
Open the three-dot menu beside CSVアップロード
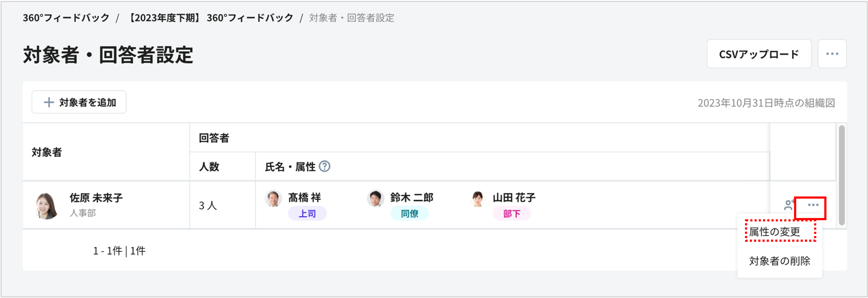click(x=832, y=54)
